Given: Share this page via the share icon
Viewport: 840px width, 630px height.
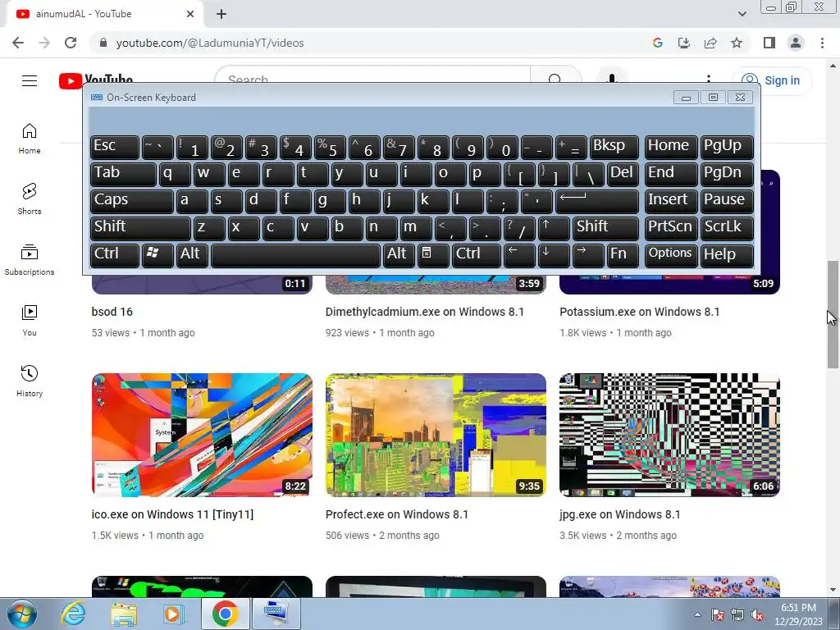Looking at the screenshot, I should pos(710,43).
